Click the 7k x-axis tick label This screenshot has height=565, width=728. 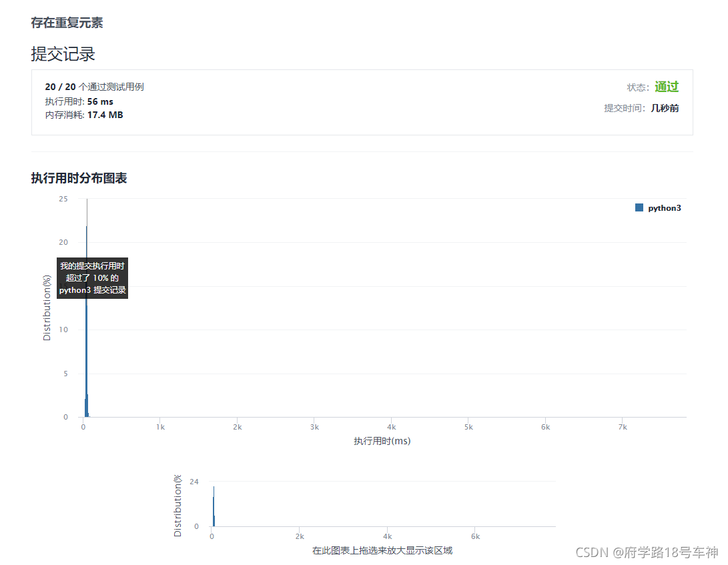click(x=623, y=427)
